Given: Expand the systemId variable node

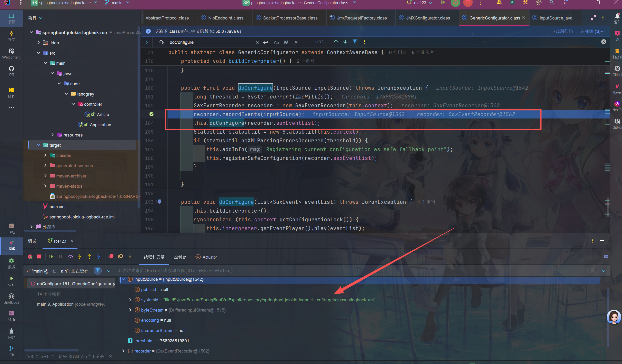Looking at the screenshot, I should click(130, 300).
